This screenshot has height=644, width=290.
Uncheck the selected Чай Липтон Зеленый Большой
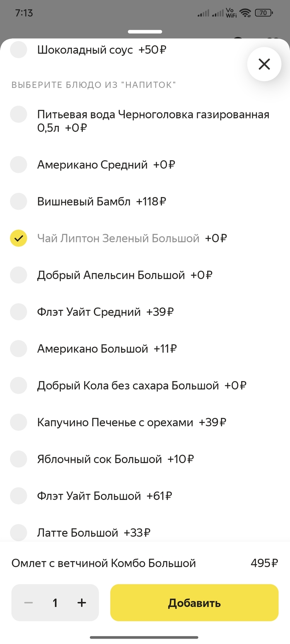(19, 238)
